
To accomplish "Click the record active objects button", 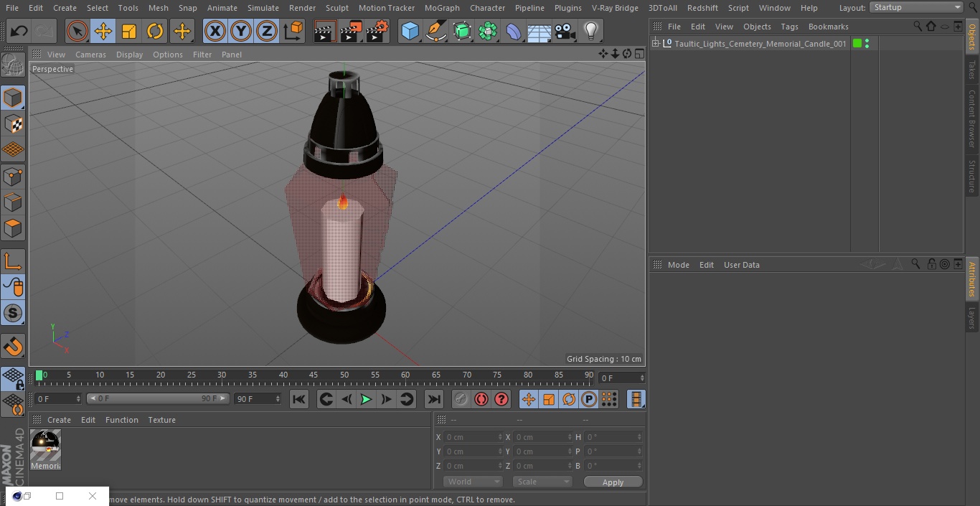I will click(461, 399).
